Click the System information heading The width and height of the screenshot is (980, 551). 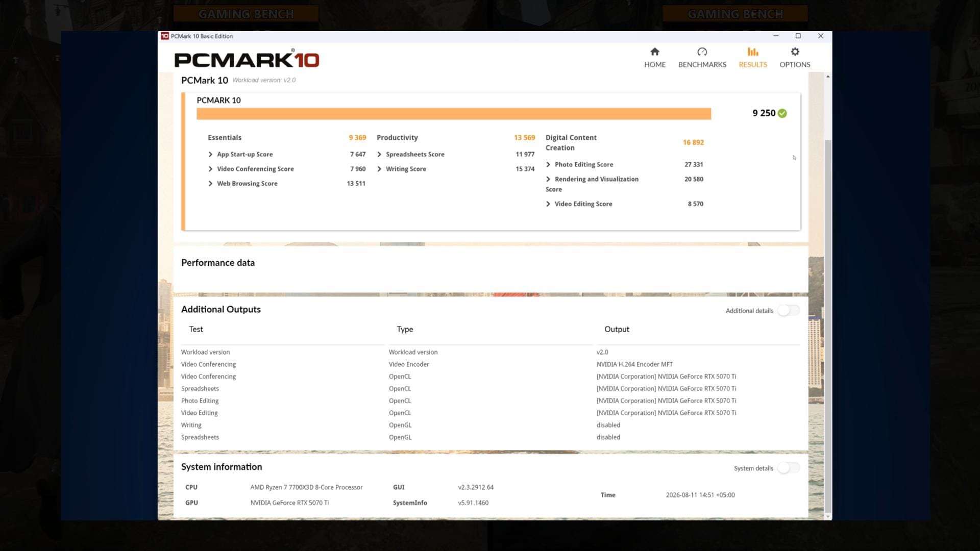222,467
